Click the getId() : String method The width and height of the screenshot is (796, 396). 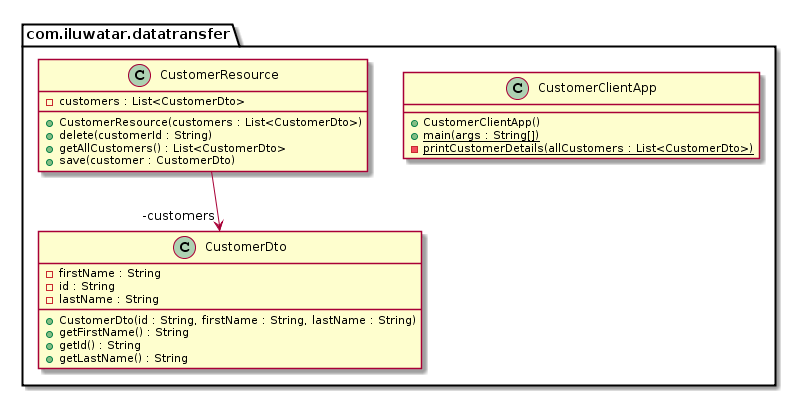100,345
